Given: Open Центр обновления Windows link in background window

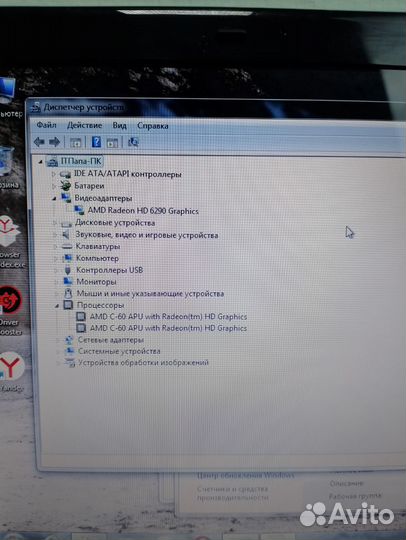Looking at the screenshot, I should (246, 476).
